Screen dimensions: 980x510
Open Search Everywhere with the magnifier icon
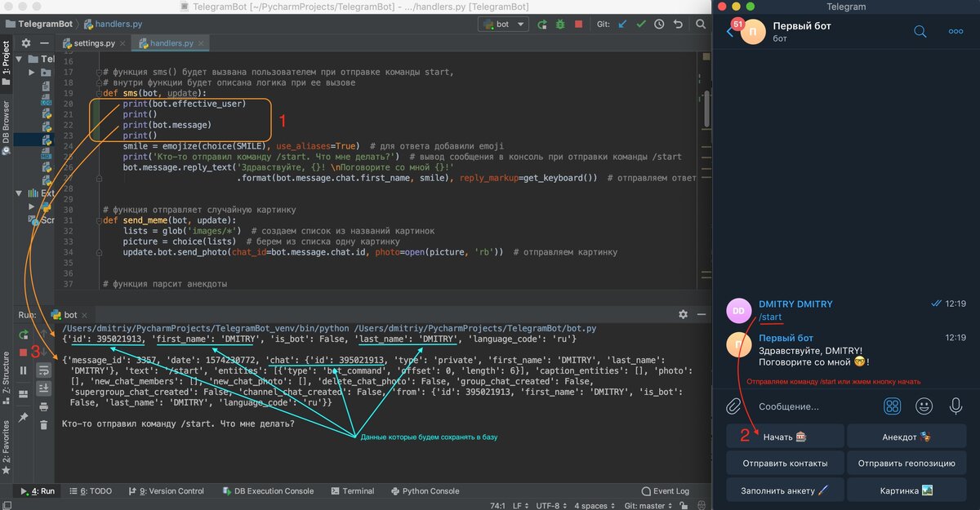click(702, 24)
